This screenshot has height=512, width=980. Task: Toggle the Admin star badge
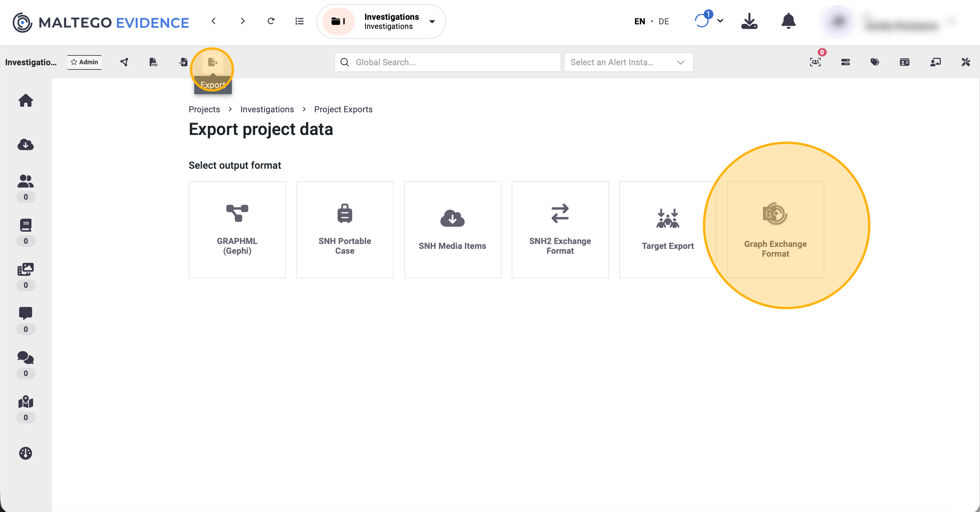click(84, 62)
